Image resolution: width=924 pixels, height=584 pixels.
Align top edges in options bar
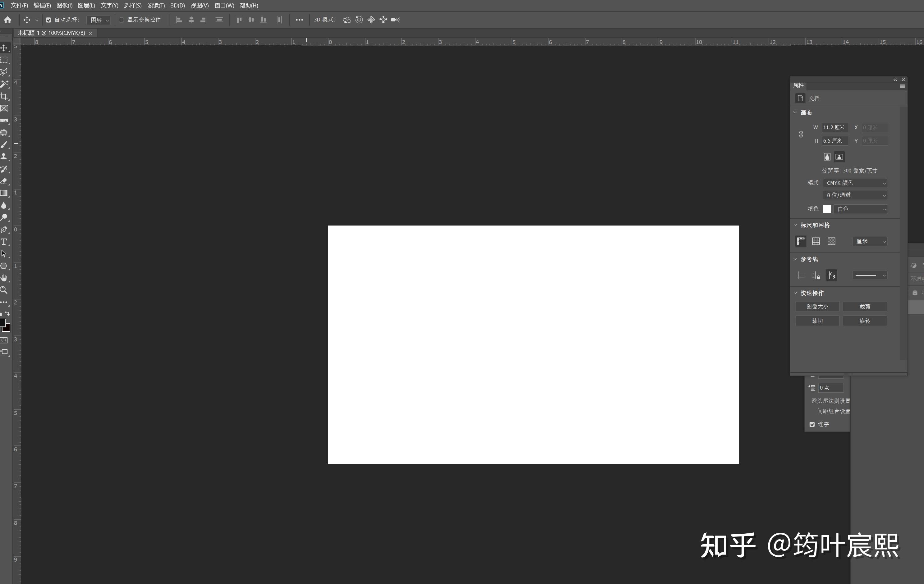[x=239, y=20]
